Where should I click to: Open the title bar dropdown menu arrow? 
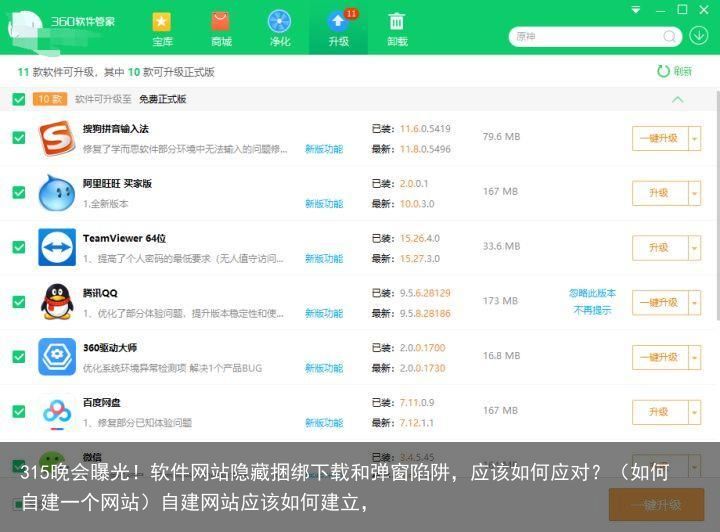pyautogui.click(x=636, y=10)
